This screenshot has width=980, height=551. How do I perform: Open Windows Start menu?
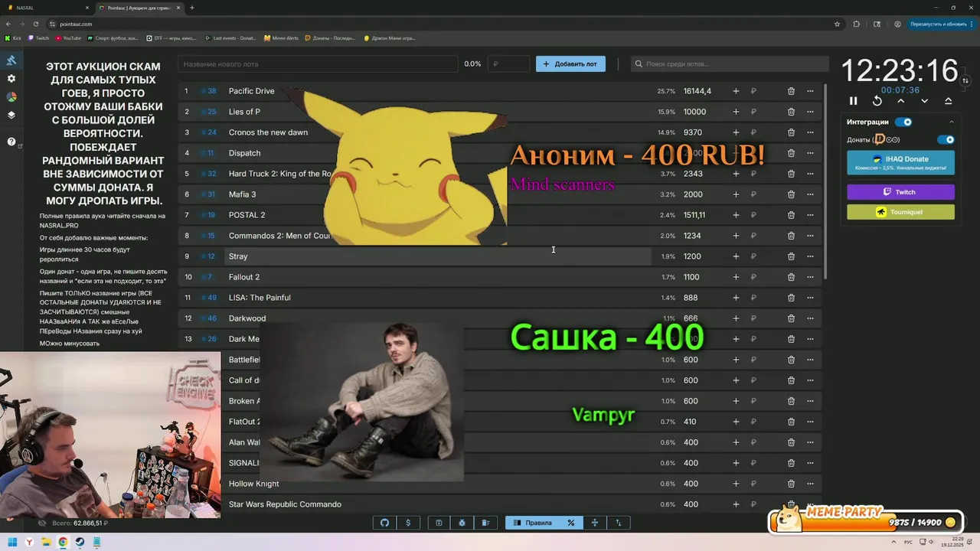(12, 542)
